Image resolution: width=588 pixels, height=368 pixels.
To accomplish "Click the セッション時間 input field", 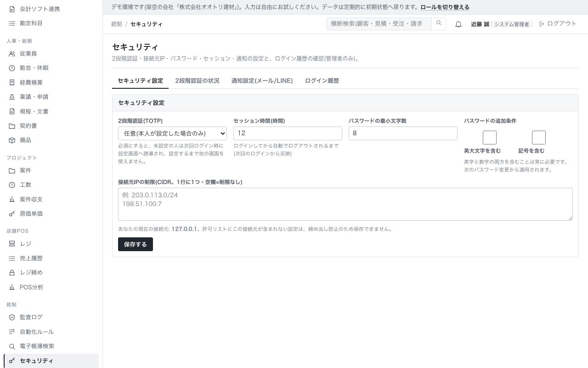I will coord(288,133).
